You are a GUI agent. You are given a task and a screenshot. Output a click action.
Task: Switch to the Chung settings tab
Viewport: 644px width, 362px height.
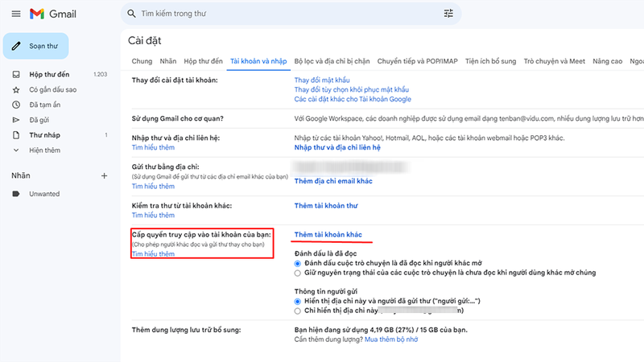coord(142,61)
